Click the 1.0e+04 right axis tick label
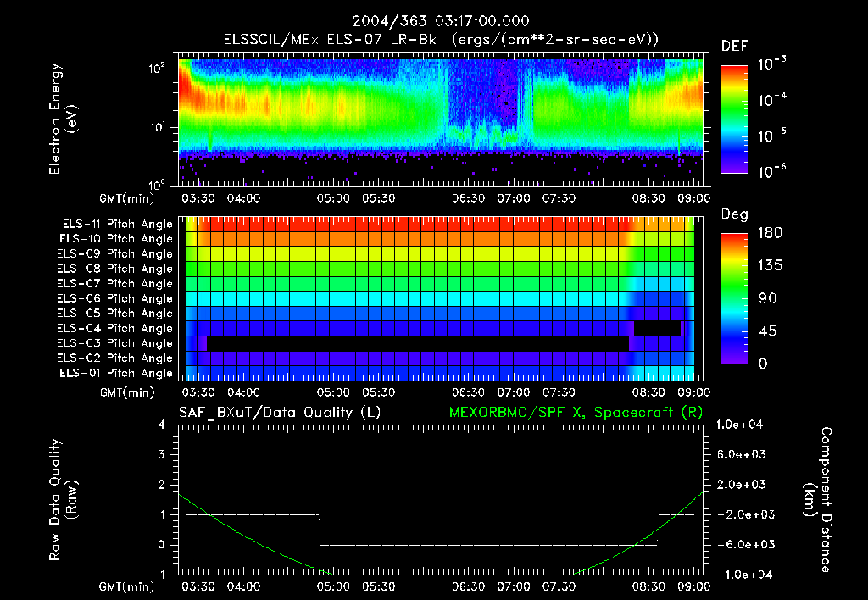 (739, 425)
